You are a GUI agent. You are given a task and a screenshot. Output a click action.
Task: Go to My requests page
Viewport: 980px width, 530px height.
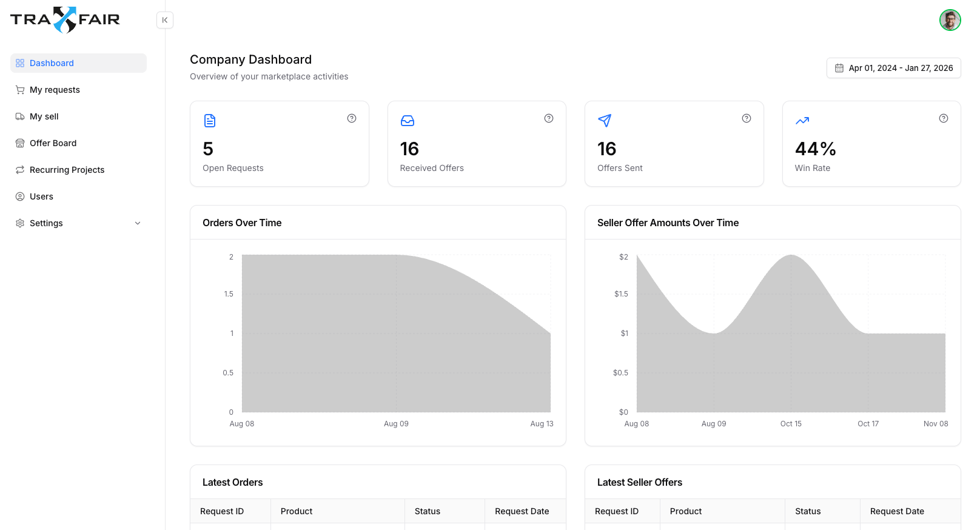point(55,90)
